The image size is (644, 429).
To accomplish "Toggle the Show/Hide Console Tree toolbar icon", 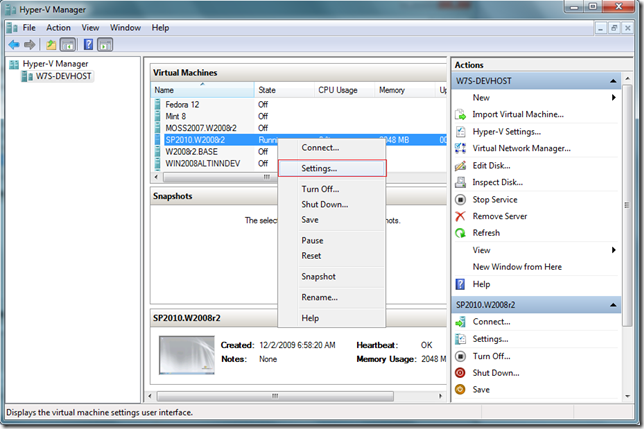I will pos(68,44).
